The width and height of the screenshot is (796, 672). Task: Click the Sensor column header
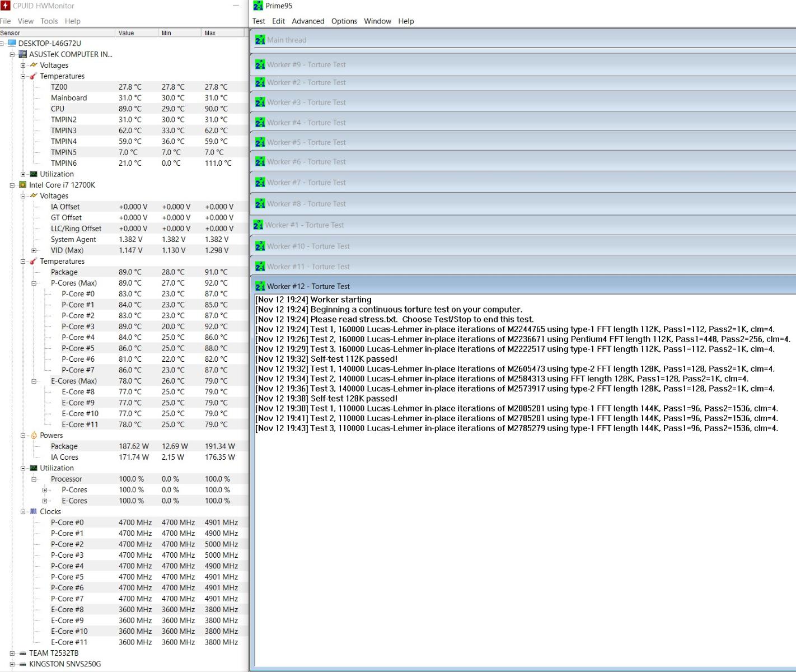point(57,32)
